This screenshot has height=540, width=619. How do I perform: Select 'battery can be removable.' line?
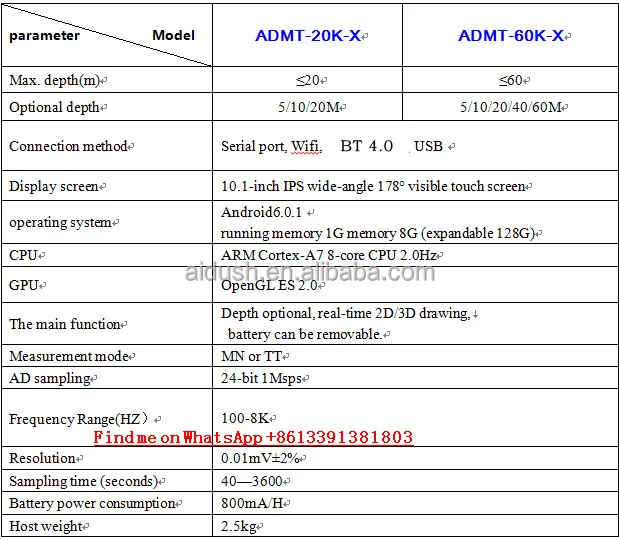pos(305,334)
